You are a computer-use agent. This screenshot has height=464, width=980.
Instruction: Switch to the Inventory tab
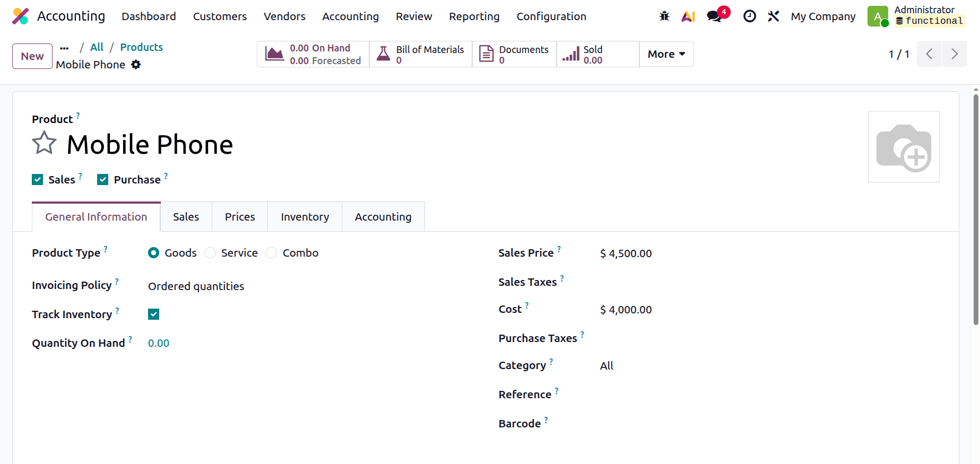[x=305, y=217]
